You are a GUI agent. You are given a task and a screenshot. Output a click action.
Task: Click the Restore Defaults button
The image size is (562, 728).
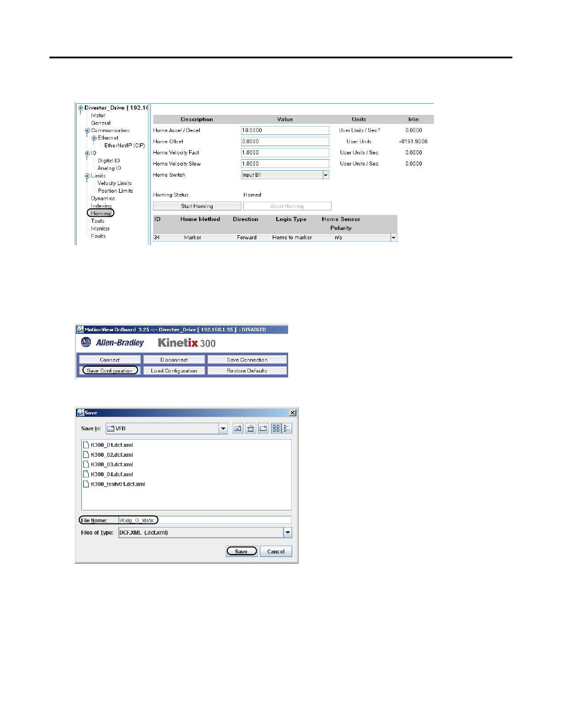(x=247, y=371)
